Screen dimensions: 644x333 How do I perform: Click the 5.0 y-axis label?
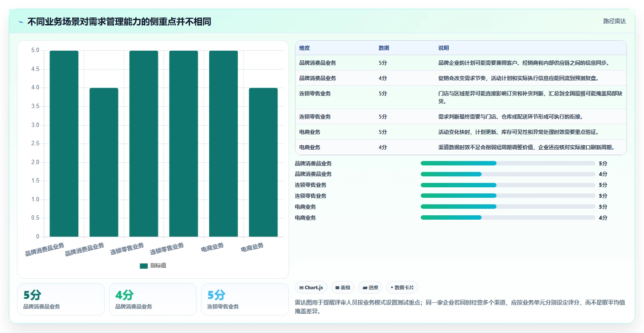35,50
